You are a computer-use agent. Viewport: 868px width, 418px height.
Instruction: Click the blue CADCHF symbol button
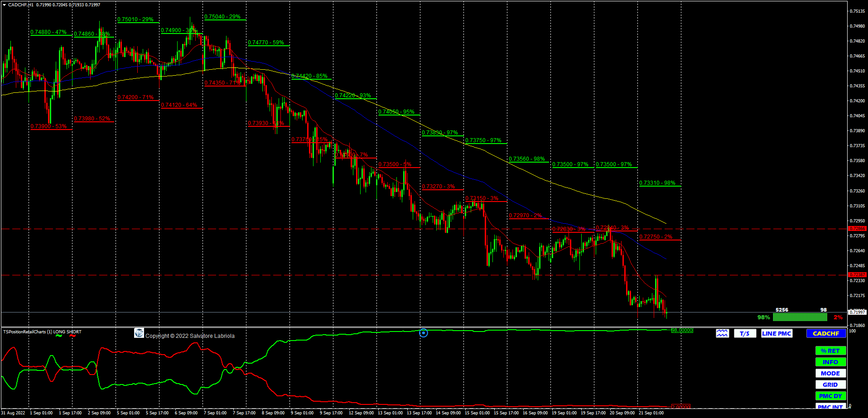click(x=826, y=333)
